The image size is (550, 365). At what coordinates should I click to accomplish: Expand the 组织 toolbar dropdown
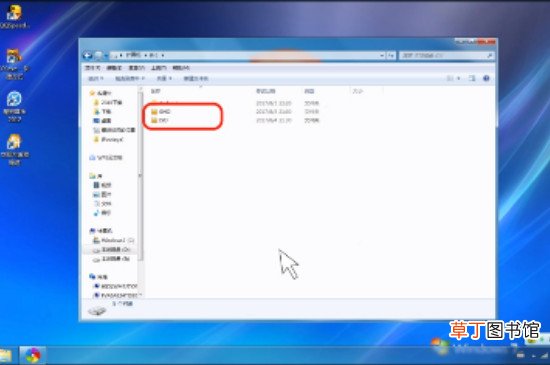point(95,79)
